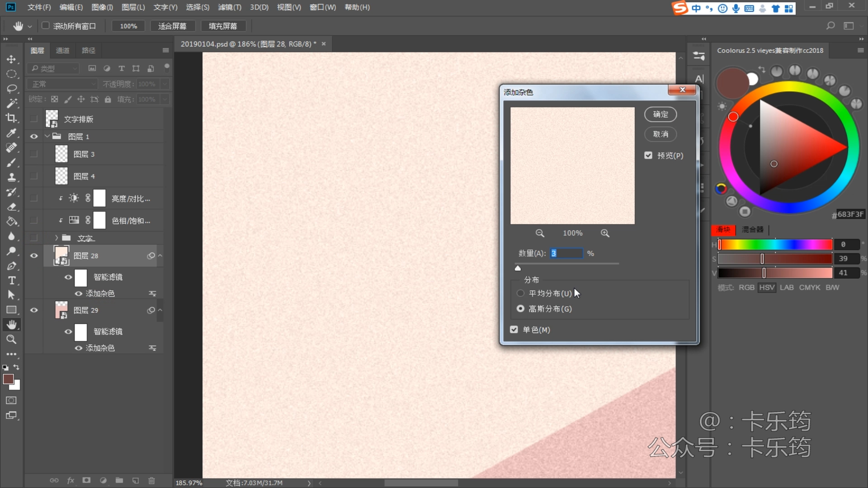Expand the 文字 layer group
Viewport: 868px width, 488px height.
pyautogui.click(x=57, y=238)
